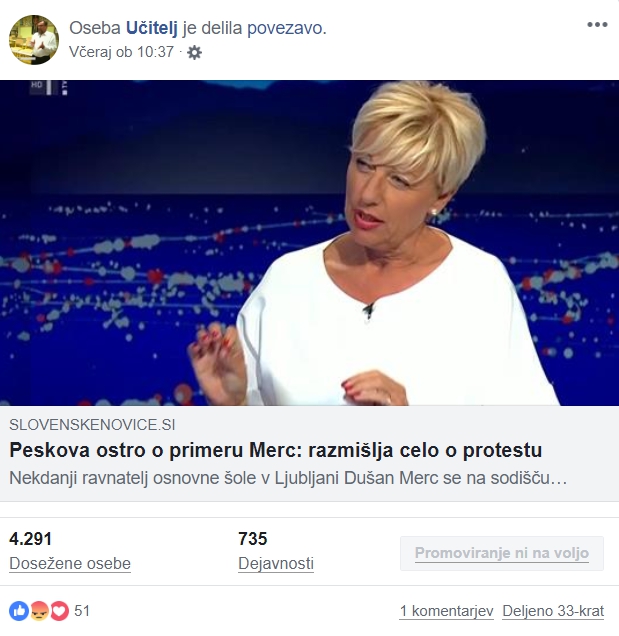The height and width of the screenshot is (636, 619).
Task: Click the angry face reaction icon
Action: [x=39, y=611]
